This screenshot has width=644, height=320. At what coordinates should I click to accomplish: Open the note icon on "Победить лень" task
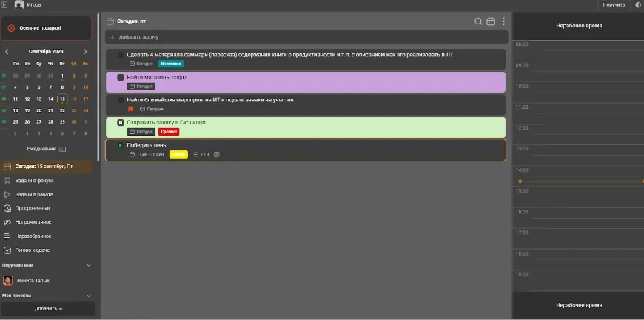(217, 155)
